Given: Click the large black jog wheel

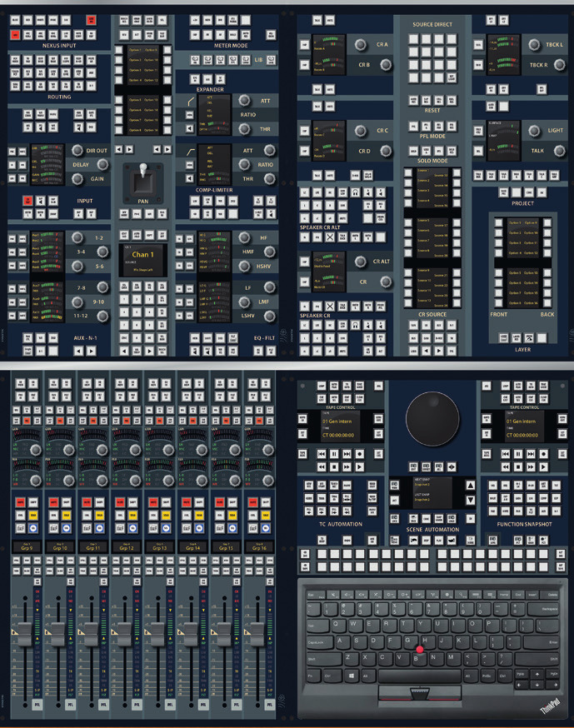Looking at the screenshot, I should [432, 418].
